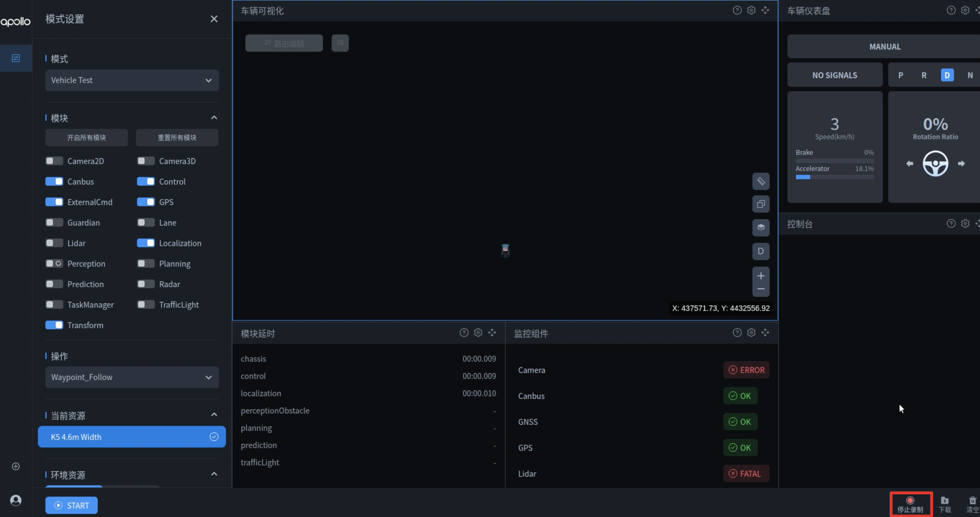This screenshot has width=980, height=517.
Task: Click the stop recording icon
Action: coord(910,500)
